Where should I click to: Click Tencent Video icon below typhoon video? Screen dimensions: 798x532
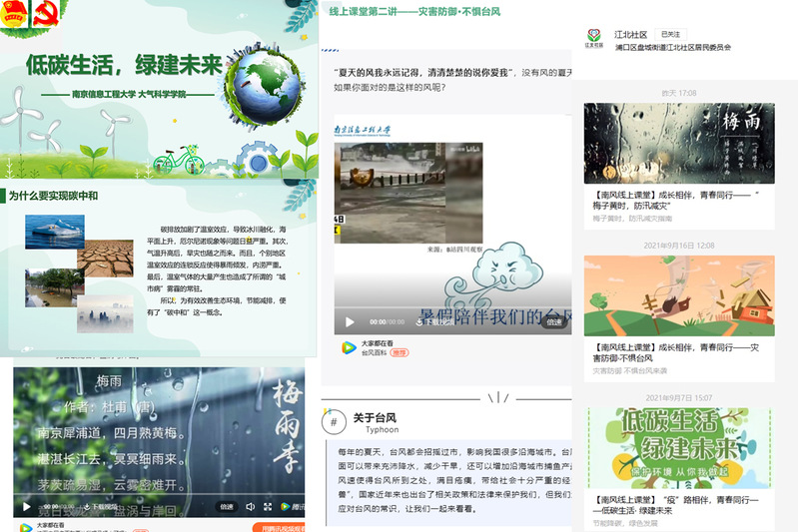coord(347,347)
